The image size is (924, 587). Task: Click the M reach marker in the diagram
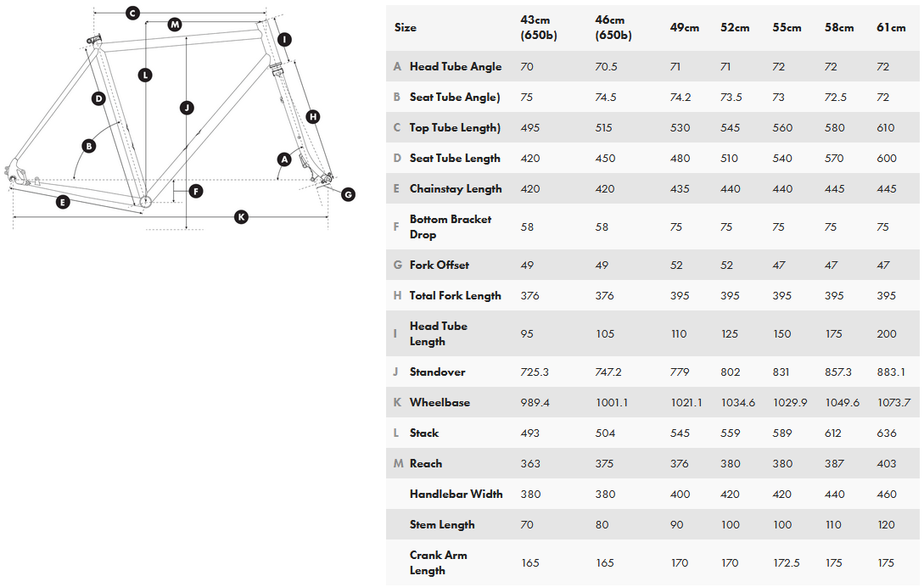[x=174, y=25]
